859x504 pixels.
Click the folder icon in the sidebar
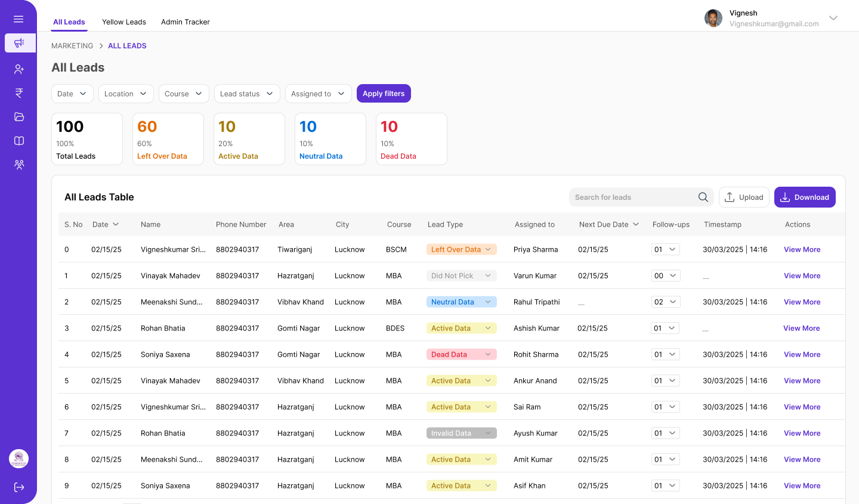[x=18, y=117]
